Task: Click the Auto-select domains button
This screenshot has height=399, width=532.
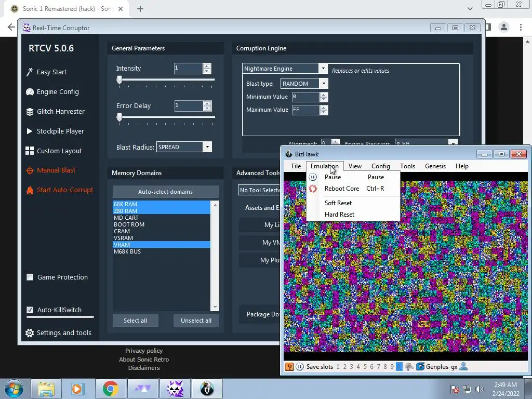Action: click(x=166, y=192)
